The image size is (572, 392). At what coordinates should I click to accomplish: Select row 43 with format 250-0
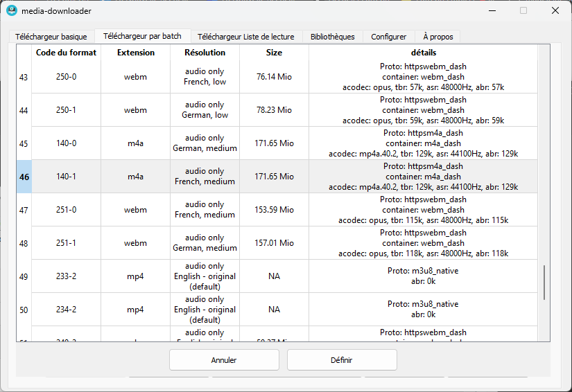tap(66, 77)
